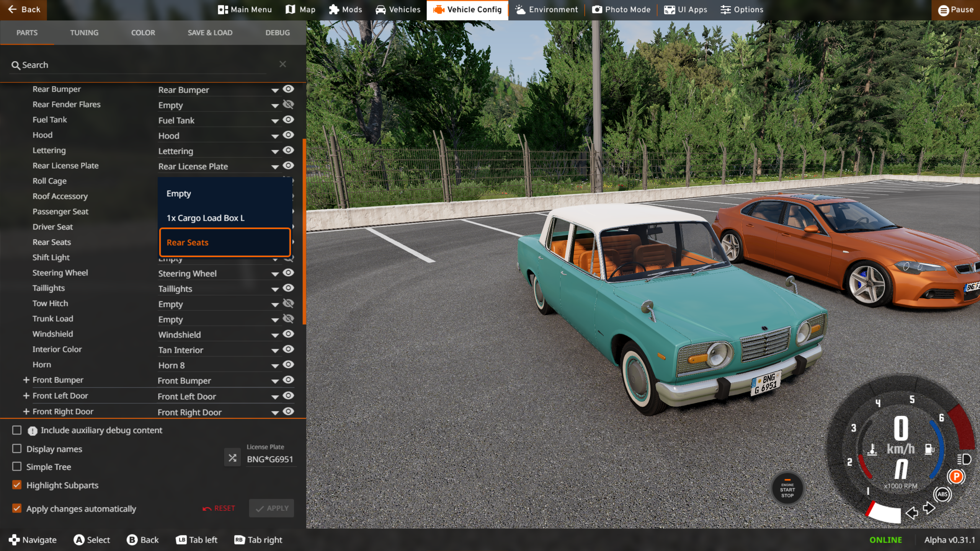Image resolution: width=980 pixels, height=551 pixels.
Task: Click the RESET button
Action: [219, 508]
